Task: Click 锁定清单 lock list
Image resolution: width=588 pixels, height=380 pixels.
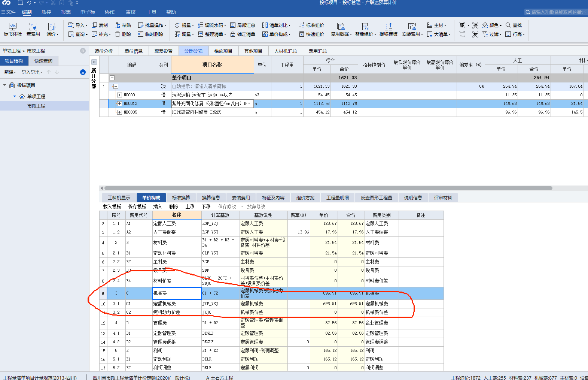Action: [x=243, y=34]
